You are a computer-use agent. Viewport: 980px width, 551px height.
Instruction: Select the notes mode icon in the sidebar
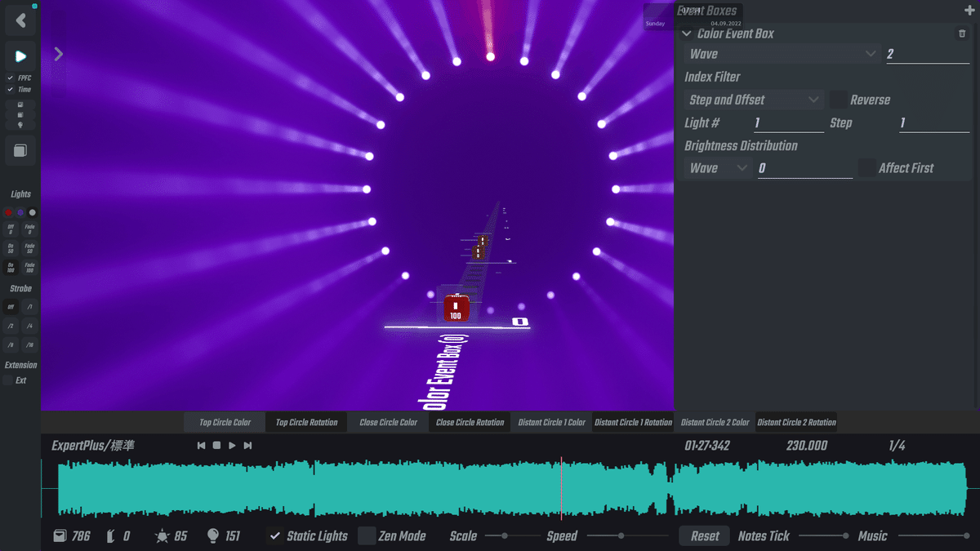pos(20,104)
